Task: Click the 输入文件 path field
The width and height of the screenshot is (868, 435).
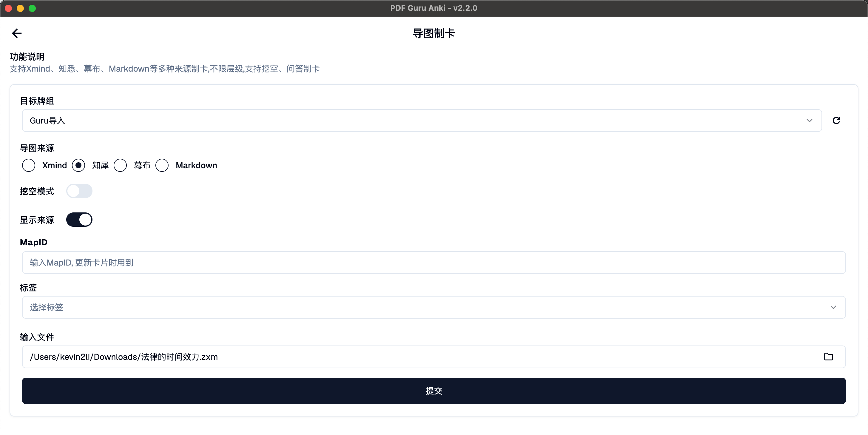Action: (x=434, y=357)
